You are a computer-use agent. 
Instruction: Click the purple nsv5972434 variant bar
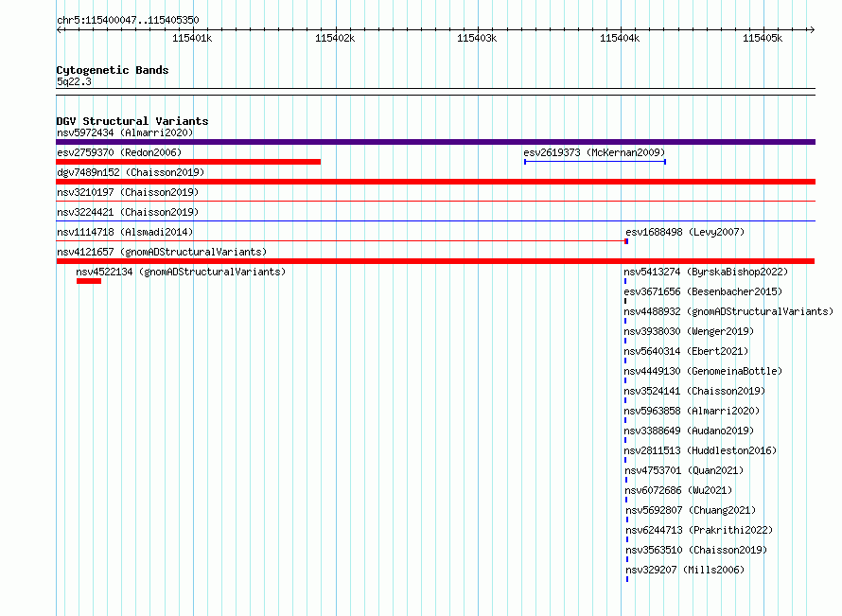435,142
